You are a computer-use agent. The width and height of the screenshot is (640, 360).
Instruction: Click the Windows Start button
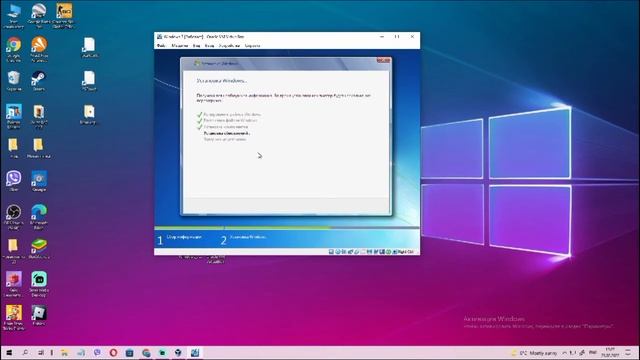pos(9,353)
